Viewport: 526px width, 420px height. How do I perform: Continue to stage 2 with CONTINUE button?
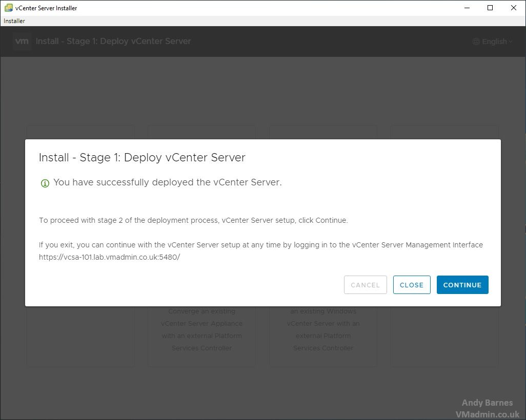point(462,285)
